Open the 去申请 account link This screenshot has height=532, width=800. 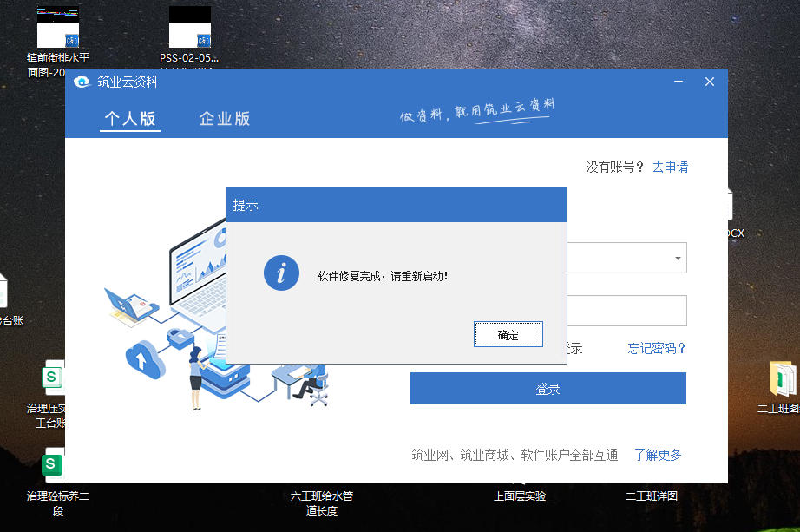(x=670, y=167)
